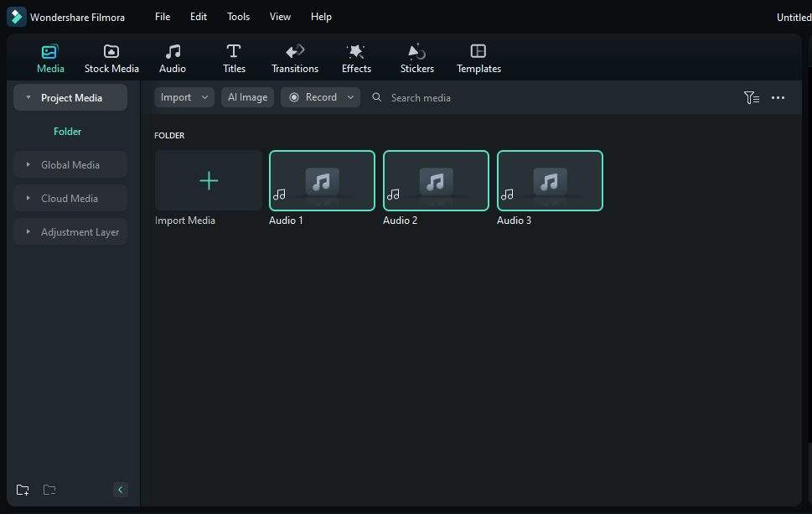The image size is (812, 514).
Task: Open the File menu
Action: pos(163,17)
